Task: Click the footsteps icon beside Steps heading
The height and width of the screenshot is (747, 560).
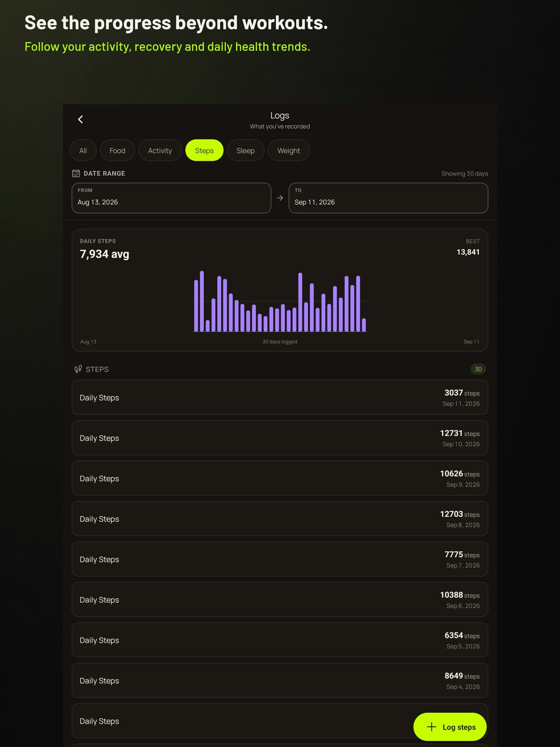Action: point(78,369)
